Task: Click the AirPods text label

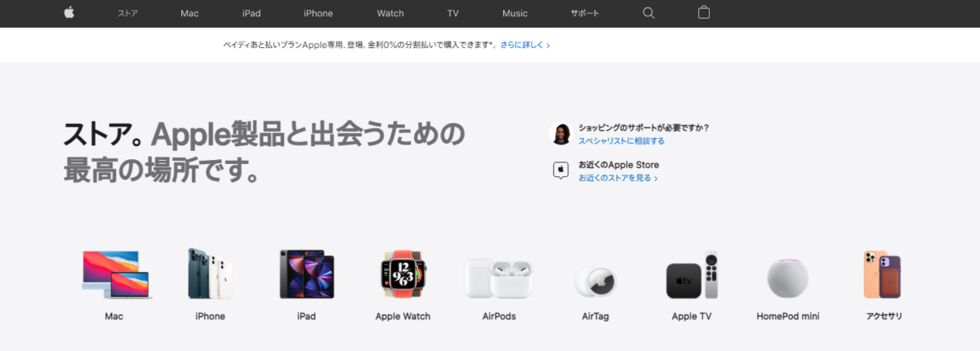Action: pyautogui.click(x=499, y=316)
